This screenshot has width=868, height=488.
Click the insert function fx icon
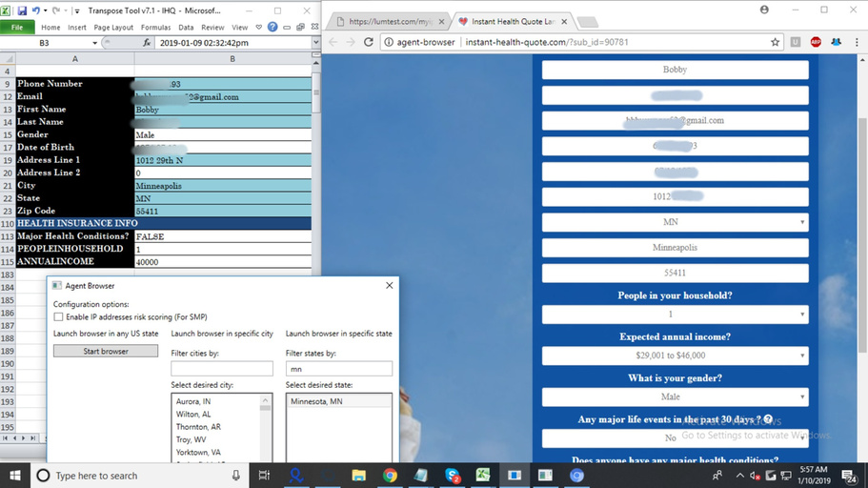point(148,43)
